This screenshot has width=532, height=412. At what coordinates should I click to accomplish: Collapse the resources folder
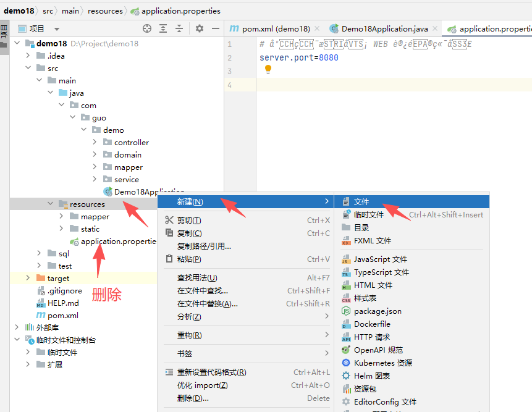pyautogui.click(x=50, y=204)
